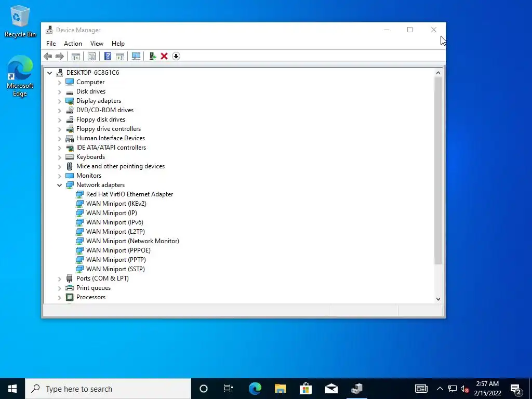The height and width of the screenshot is (399, 532).
Task: Expand the Print queues chevron
Action: coord(59,288)
